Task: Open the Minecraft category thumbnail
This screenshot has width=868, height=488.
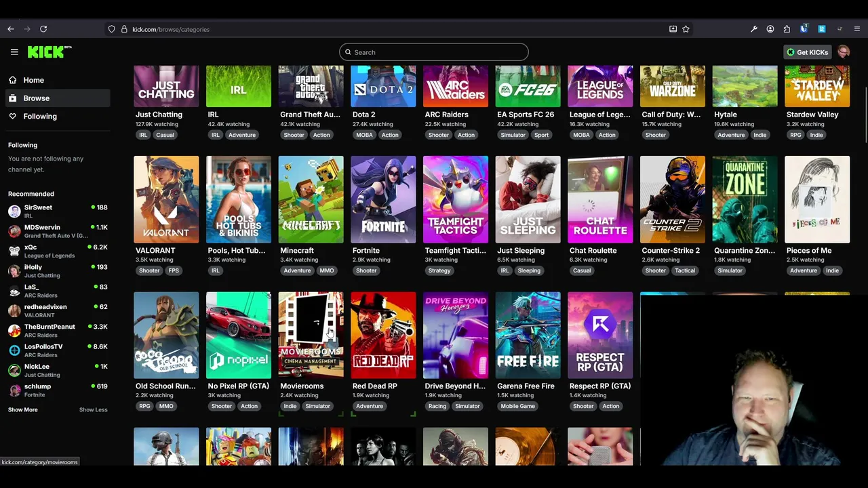Action: (x=311, y=199)
